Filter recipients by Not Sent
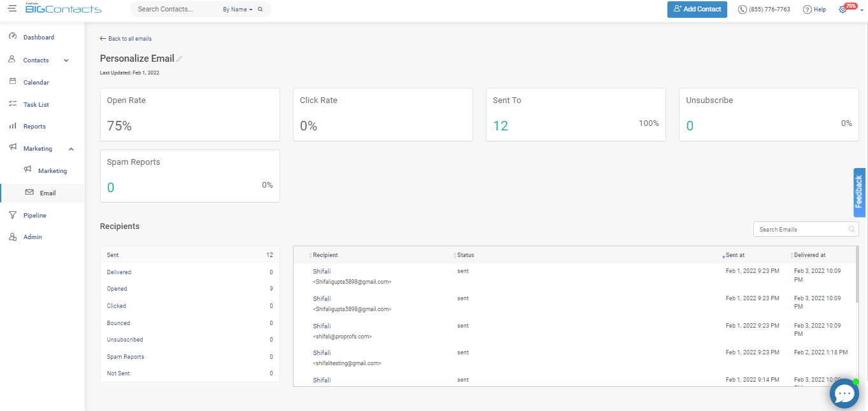The image size is (868, 411). [x=190, y=373]
